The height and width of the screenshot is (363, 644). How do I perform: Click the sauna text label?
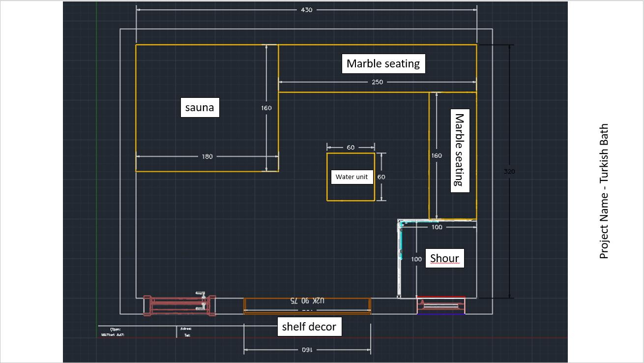pyautogui.click(x=200, y=107)
